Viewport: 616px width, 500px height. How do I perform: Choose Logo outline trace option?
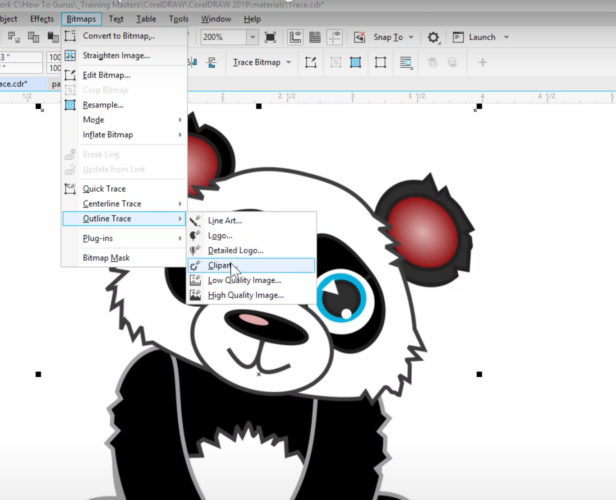pos(251,236)
